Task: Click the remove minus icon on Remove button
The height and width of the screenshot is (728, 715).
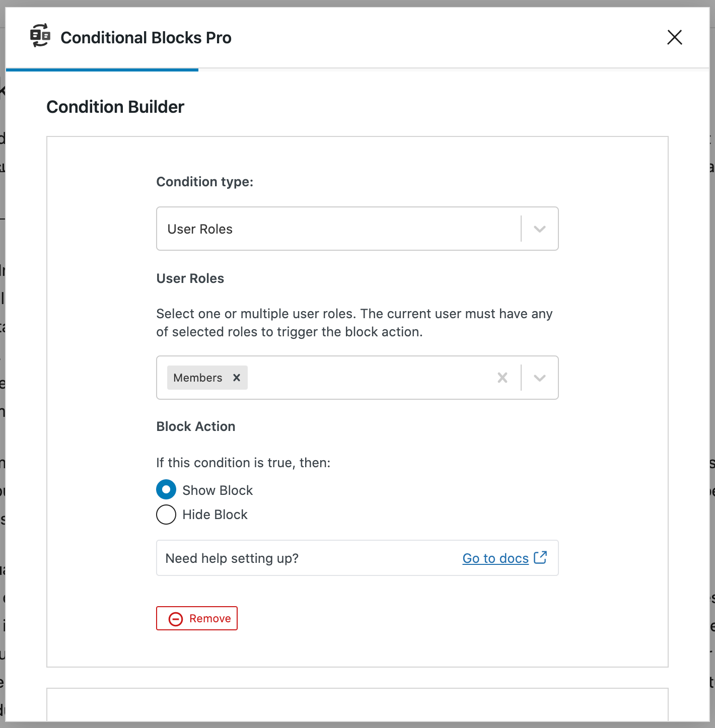Action: pyautogui.click(x=175, y=618)
